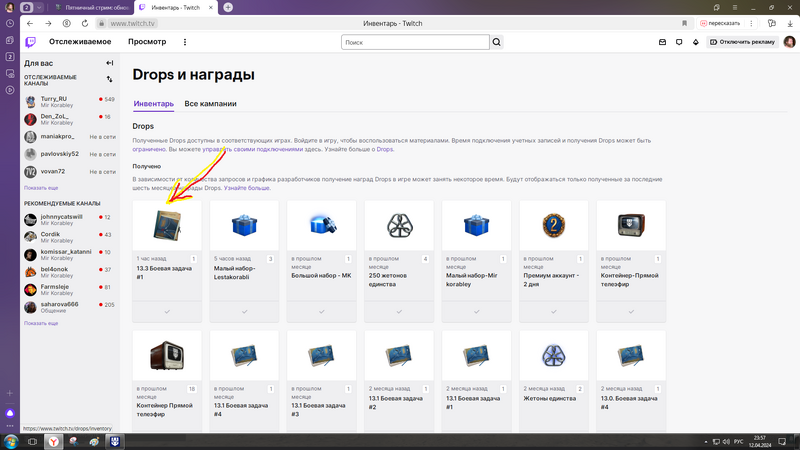Click the www.twitch.tv address field
The height and width of the screenshot is (450, 800).
133,23
